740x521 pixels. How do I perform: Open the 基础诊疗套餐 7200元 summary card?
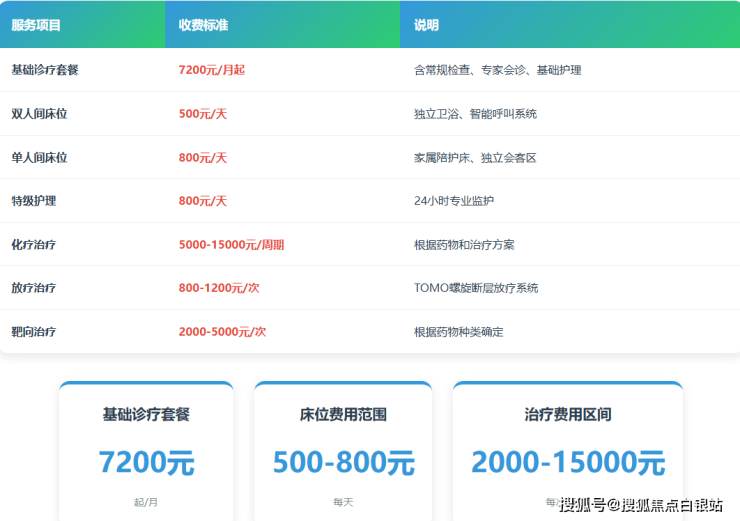coord(146,450)
